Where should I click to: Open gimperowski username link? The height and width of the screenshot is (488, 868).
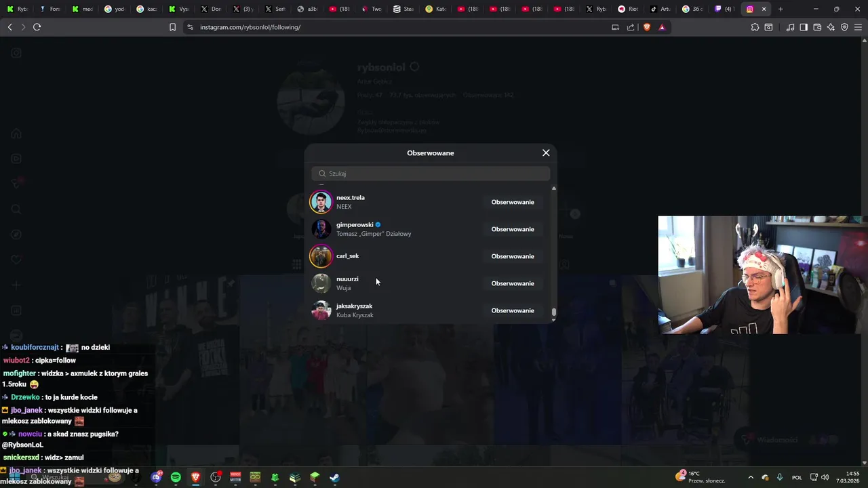tap(355, 224)
